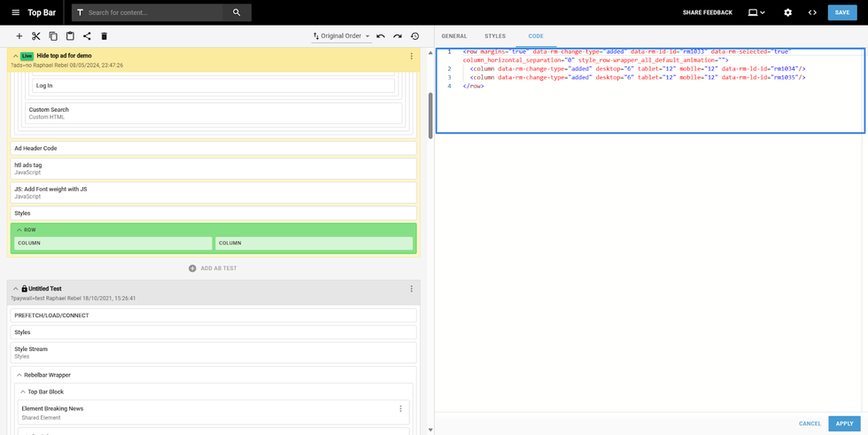The height and width of the screenshot is (435, 868).
Task: Switch to the General tab
Action: point(453,36)
